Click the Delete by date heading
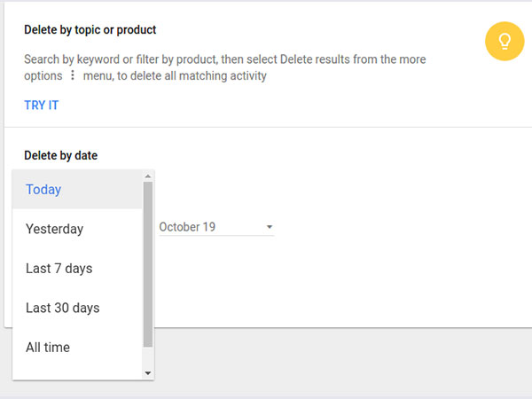 point(60,155)
